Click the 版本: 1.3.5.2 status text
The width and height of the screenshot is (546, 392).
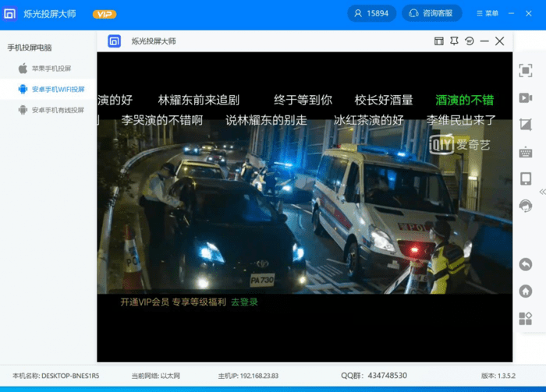498,376
